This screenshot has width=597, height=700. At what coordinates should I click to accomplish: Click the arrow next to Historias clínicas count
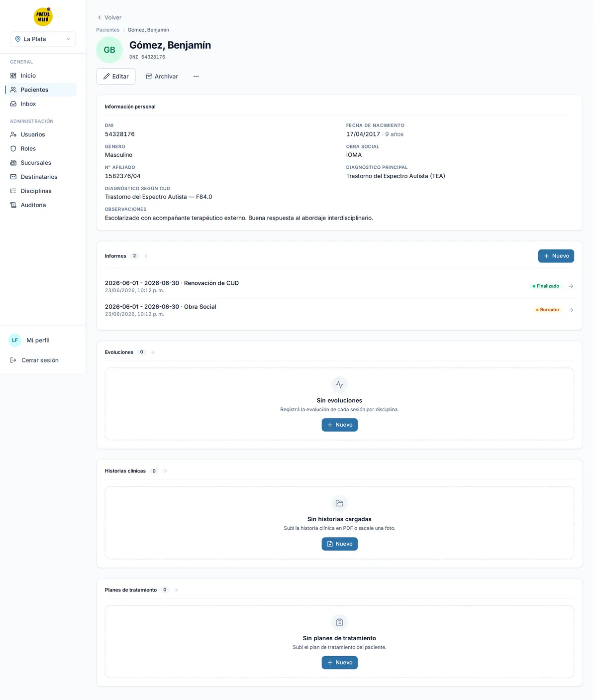(x=165, y=471)
